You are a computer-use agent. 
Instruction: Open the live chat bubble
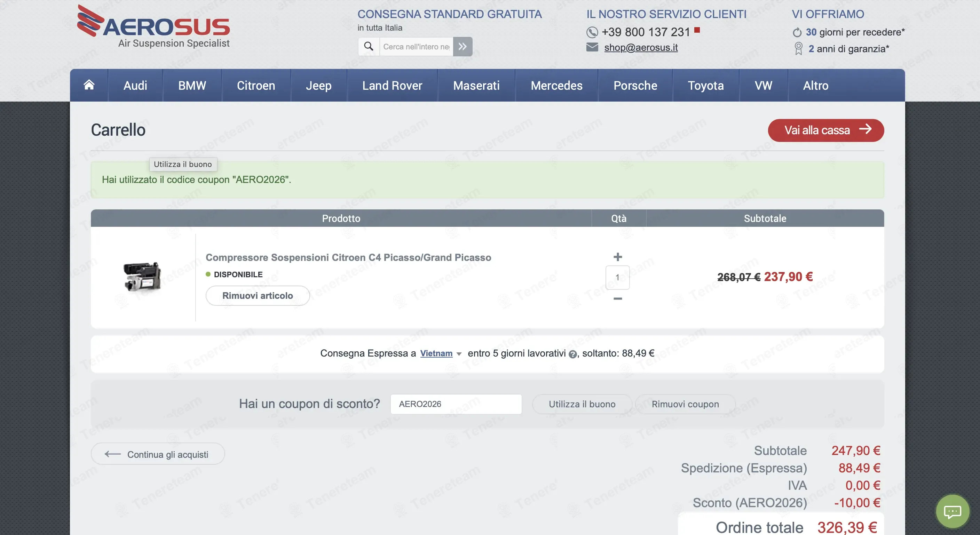click(952, 511)
